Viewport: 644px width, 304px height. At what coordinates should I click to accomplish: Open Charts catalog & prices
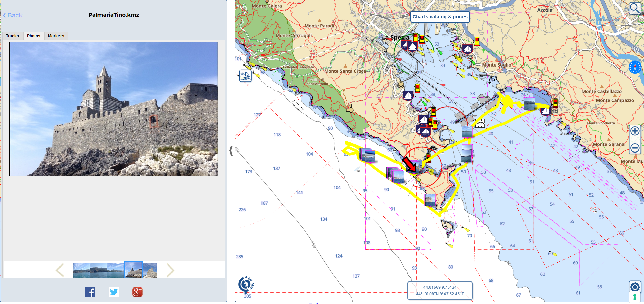click(440, 17)
